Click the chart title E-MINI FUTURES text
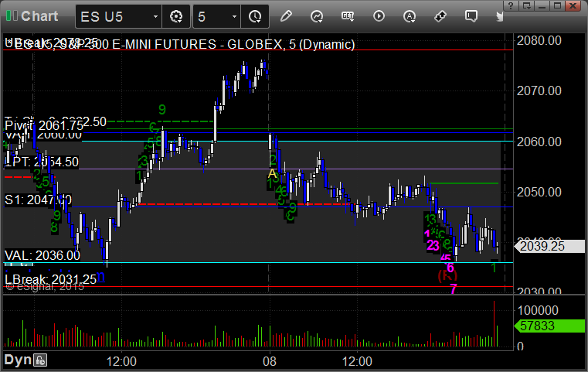The image size is (588, 372). 165,44
